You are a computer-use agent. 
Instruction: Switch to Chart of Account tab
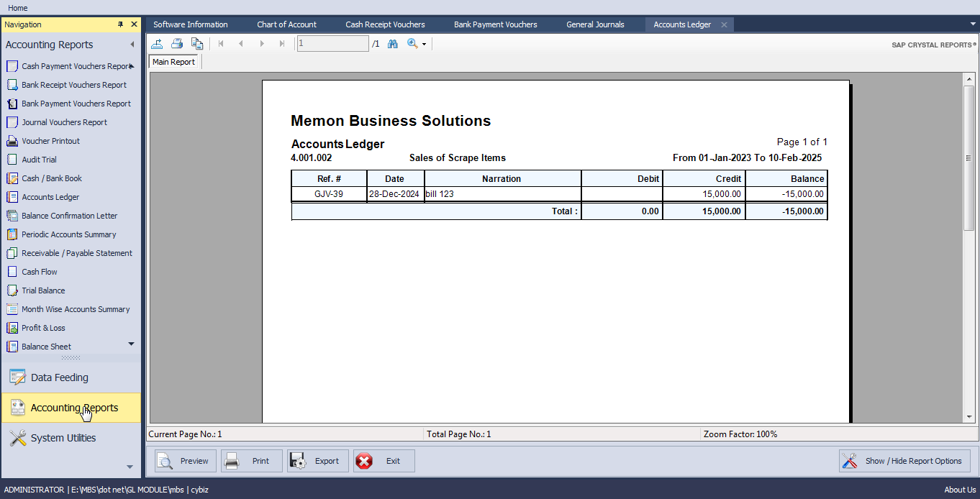286,24
